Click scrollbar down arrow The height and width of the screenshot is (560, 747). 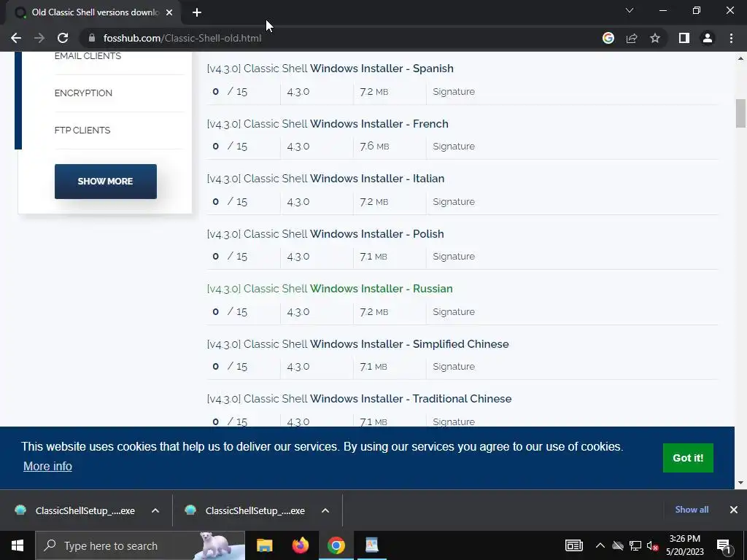[740, 483]
